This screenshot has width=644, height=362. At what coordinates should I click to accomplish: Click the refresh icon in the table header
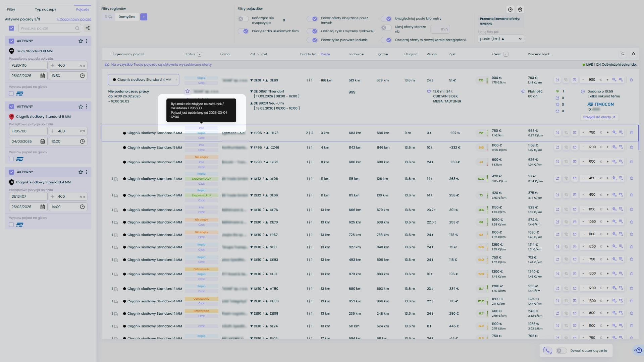point(623,54)
